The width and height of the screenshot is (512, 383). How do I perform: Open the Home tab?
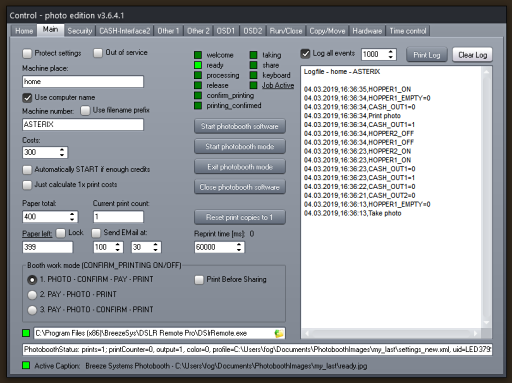[24, 31]
